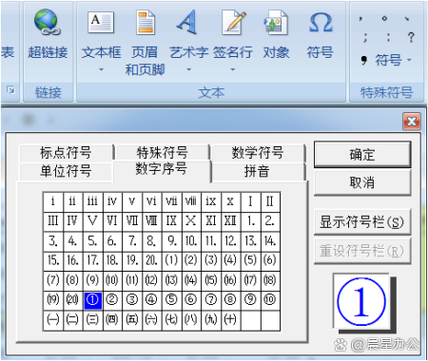The width and height of the screenshot is (428, 361).
Task: Click the Object icon in ribbon
Action: point(276,22)
